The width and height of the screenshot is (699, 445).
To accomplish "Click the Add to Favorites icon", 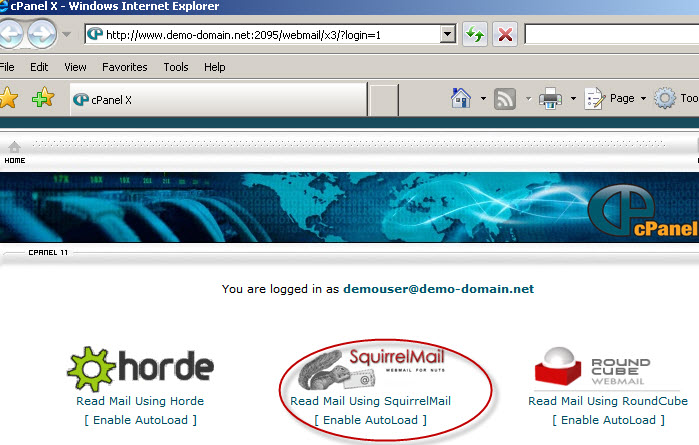I will coord(43,98).
